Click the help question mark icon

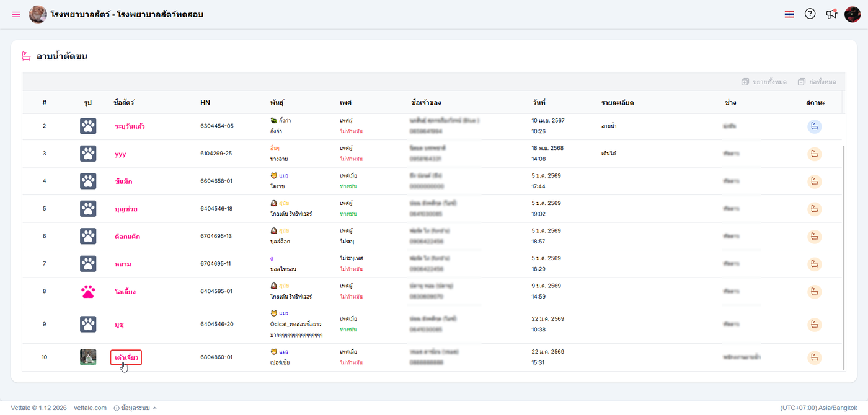tap(810, 14)
